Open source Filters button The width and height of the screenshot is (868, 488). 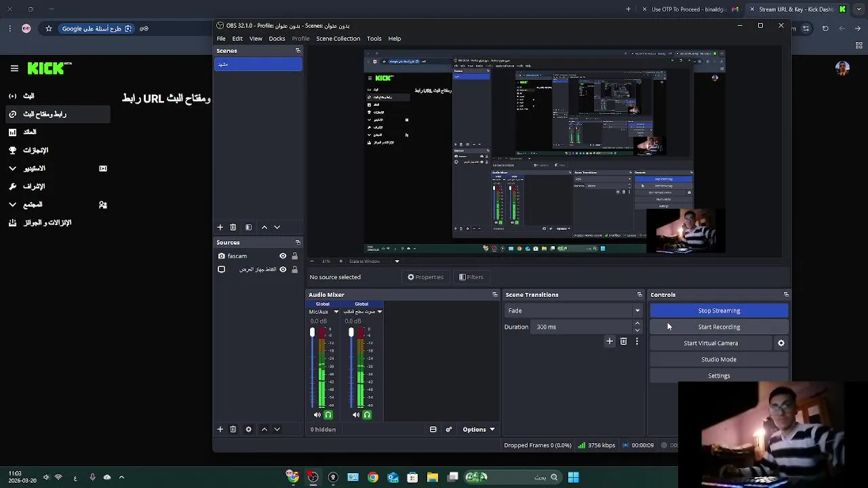click(471, 277)
